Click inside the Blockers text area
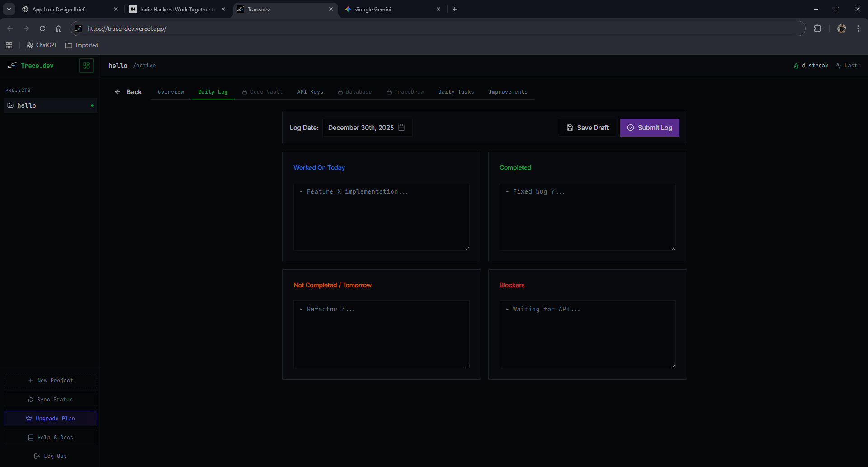This screenshot has width=868, height=467. click(x=587, y=334)
